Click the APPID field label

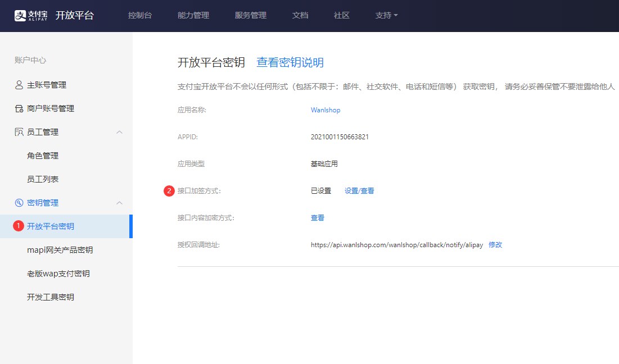coord(188,137)
